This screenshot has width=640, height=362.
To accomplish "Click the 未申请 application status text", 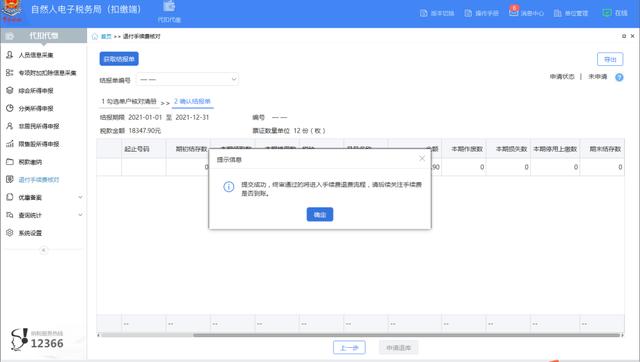I will click(598, 76).
